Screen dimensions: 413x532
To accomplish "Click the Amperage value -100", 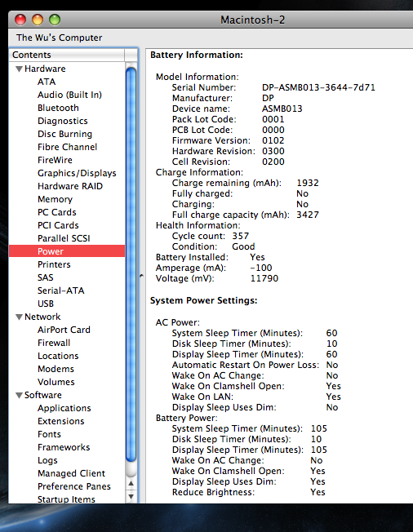I will point(261,268).
